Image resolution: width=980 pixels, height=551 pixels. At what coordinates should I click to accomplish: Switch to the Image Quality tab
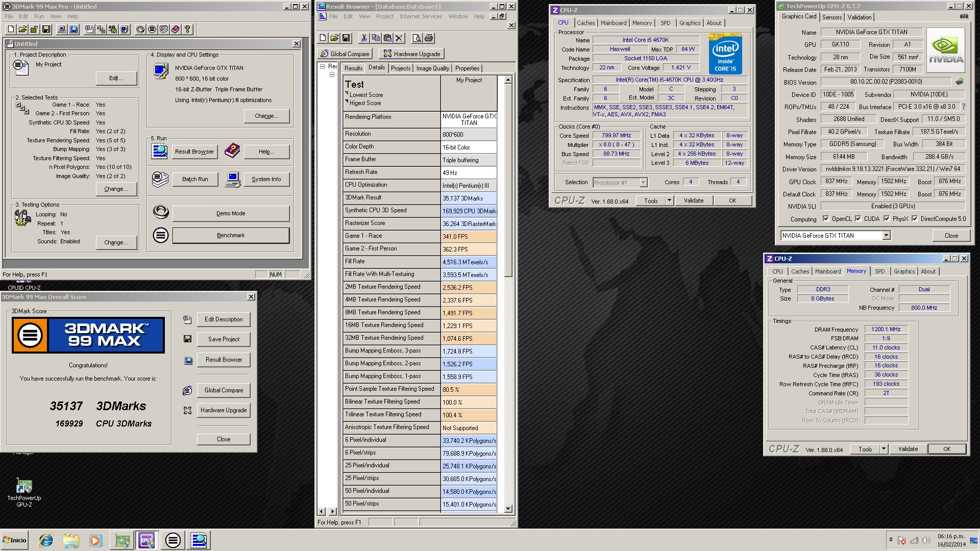click(x=433, y=68)
